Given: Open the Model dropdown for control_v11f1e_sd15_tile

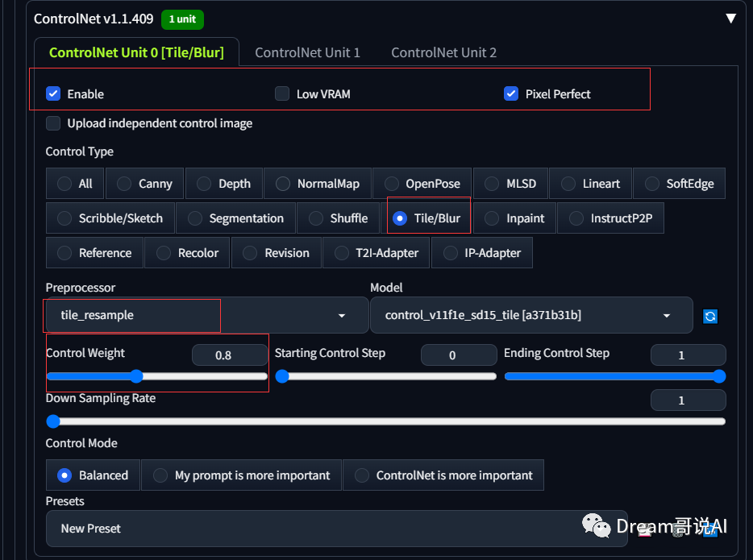Looking at the screenshot, I should [x=531, y=315].
